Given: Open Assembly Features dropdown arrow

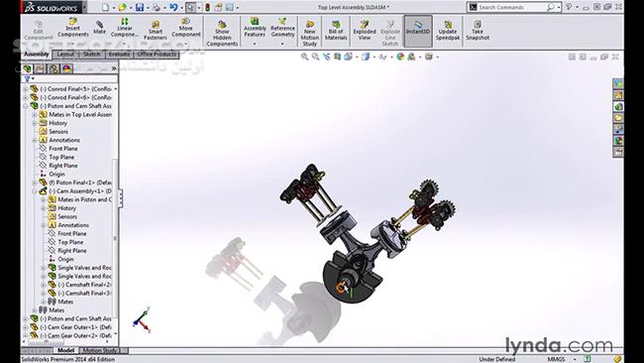Looking at the screenshot, I should click(255, 44).
